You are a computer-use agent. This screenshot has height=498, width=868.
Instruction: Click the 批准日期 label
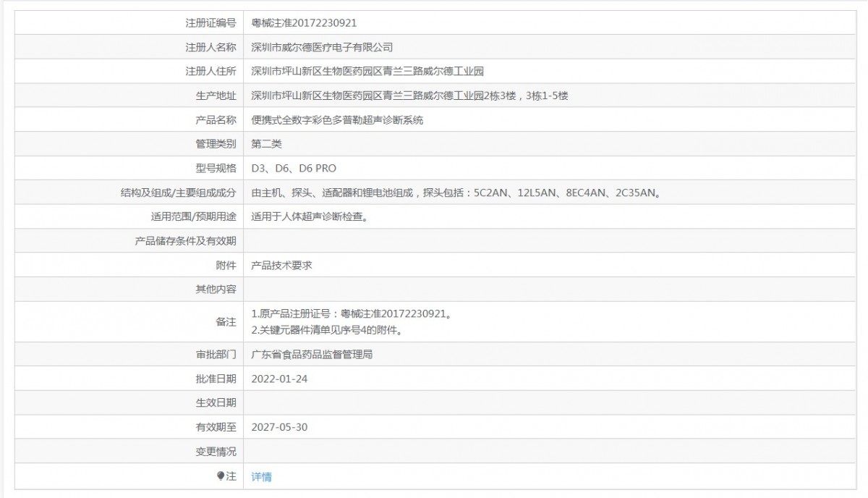pos(216,379)
